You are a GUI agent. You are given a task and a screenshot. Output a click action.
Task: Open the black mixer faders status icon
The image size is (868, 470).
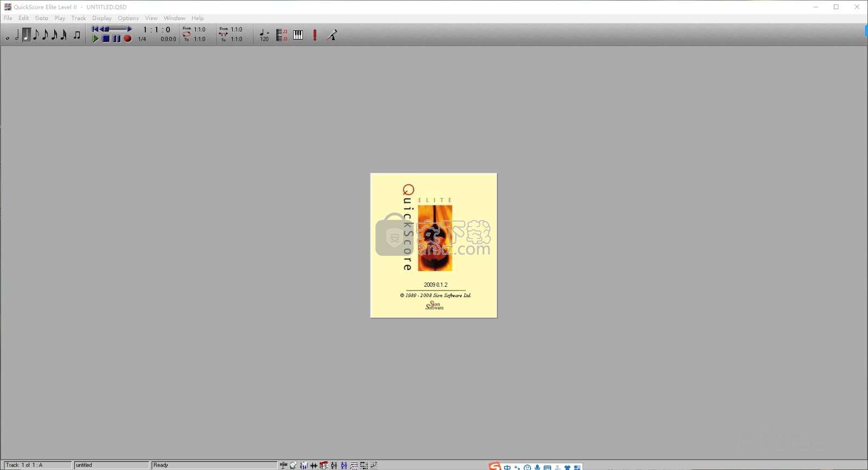[x=334, y=465]
